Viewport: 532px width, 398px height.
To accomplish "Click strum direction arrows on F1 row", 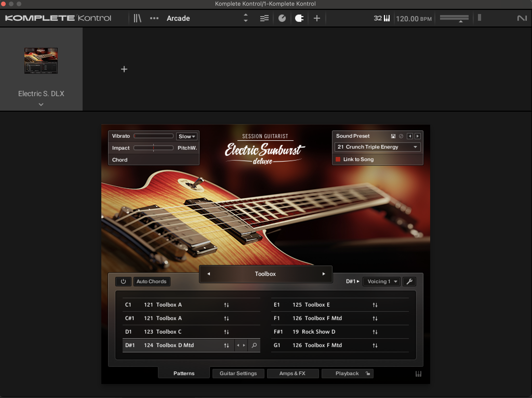I will (375, 319).
